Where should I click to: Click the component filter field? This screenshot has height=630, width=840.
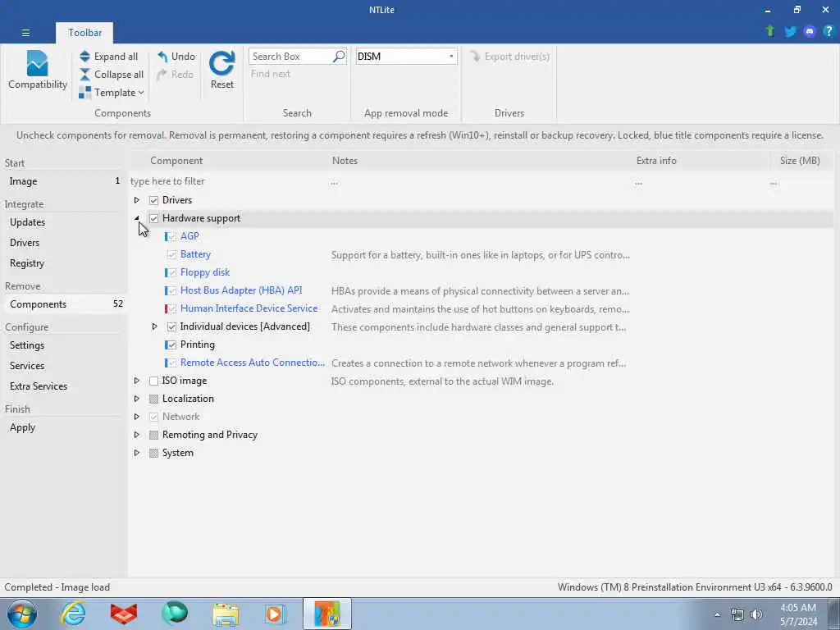pos(228,181)
